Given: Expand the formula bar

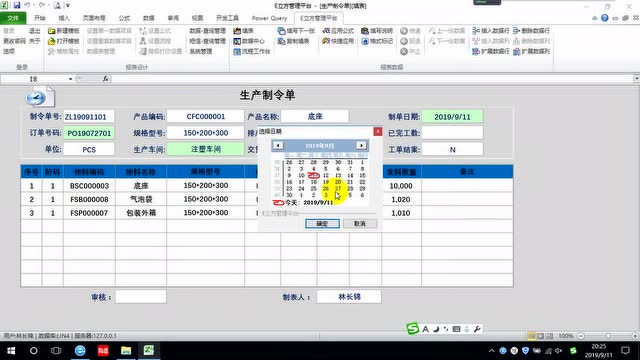Looking at the screenshot, I should pyautogui.click(x=636, y=78).
